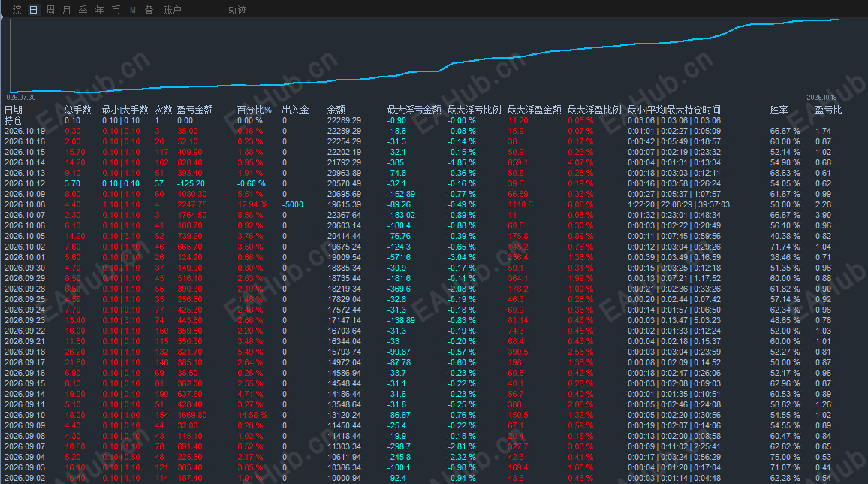Switch to the 账户 account tab
Image resolution: width=868 pixels, height=484 pixels.
pos(172,10)
